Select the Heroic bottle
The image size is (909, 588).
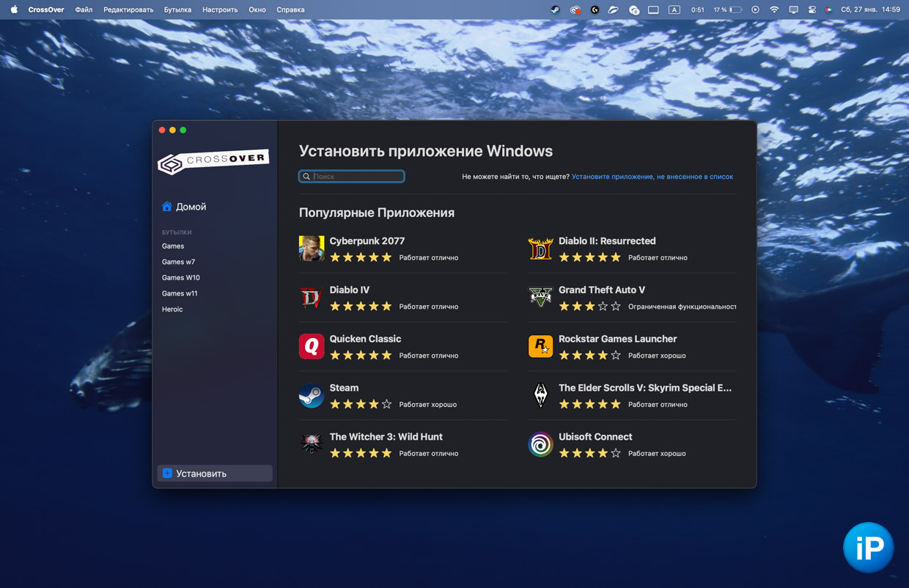(172, 309)
